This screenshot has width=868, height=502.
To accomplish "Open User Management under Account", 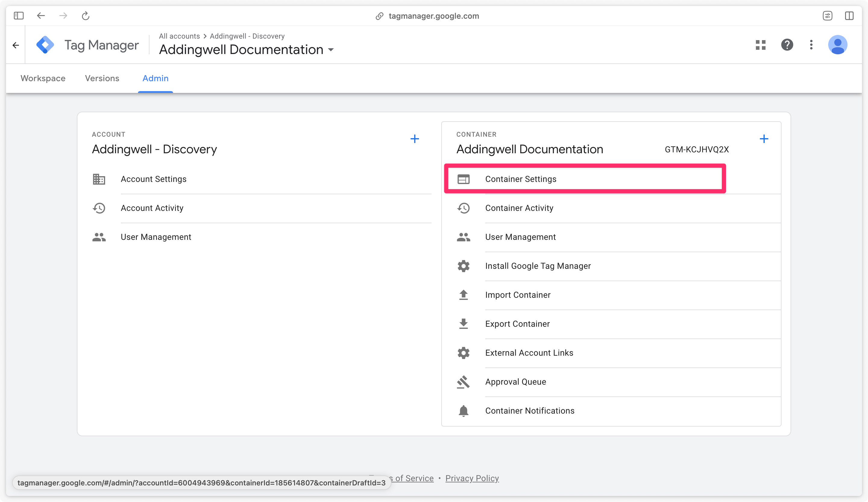I will pos(156,237).
